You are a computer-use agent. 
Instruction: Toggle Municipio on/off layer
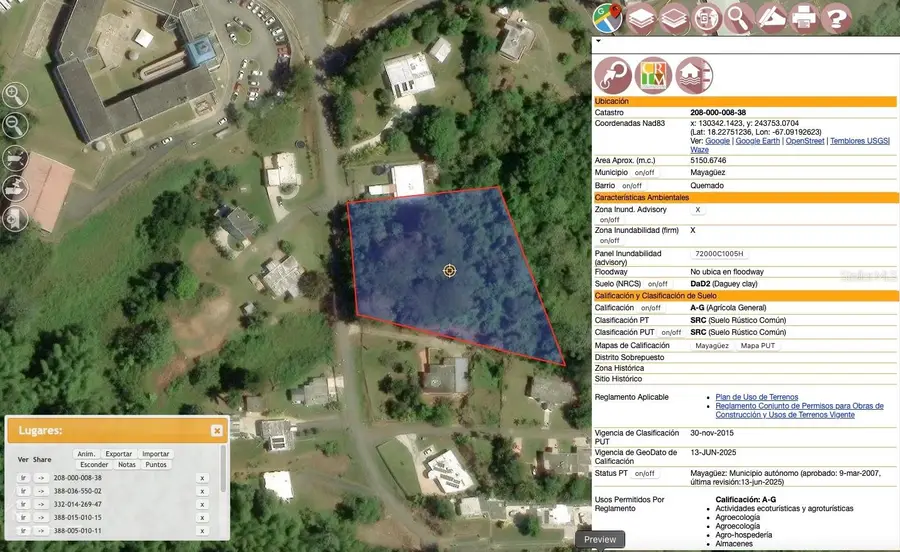(645, 173)
